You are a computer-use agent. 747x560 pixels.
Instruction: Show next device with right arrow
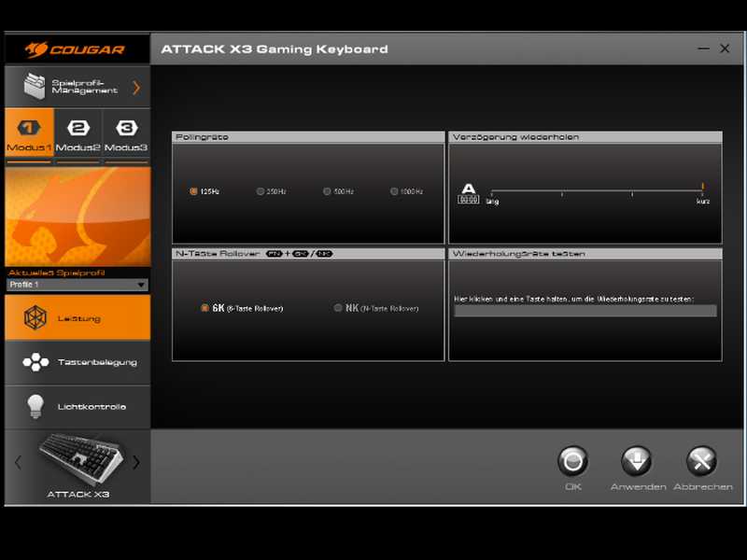tap(136, 462)
